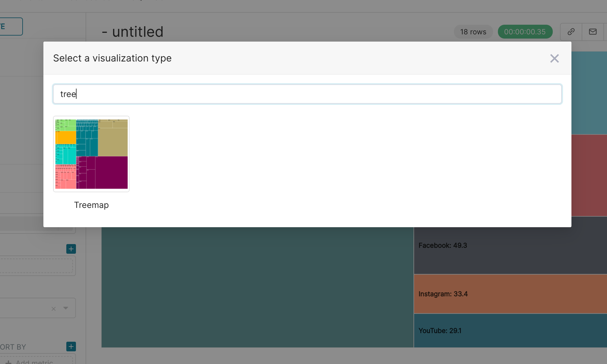Image resolution: width=607 pixels, height=364 pixels.
Task: Click the green query timer 00:00:00.35
Action: 525,32
